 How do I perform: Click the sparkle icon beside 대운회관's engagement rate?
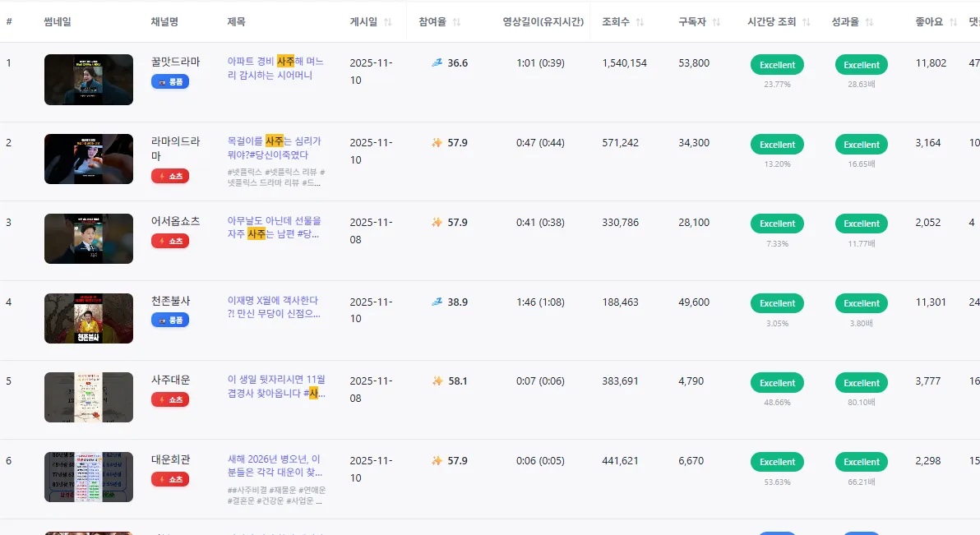[438, 461]
